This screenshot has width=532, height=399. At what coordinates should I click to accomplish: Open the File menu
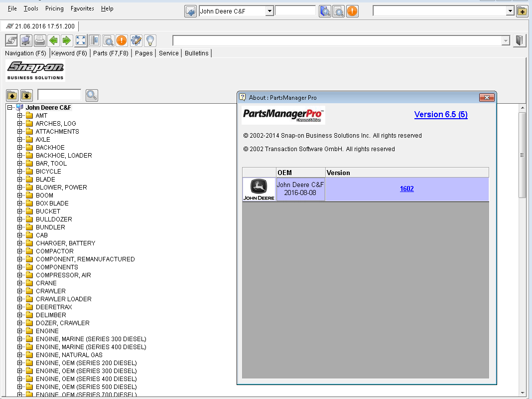pyautogui.click(x=12, y=8)
